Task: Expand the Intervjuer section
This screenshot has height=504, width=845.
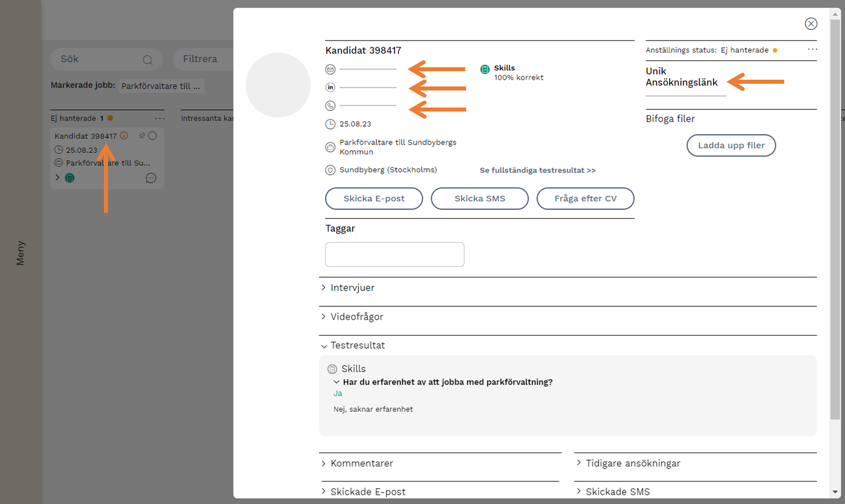Action: (352, 288)
